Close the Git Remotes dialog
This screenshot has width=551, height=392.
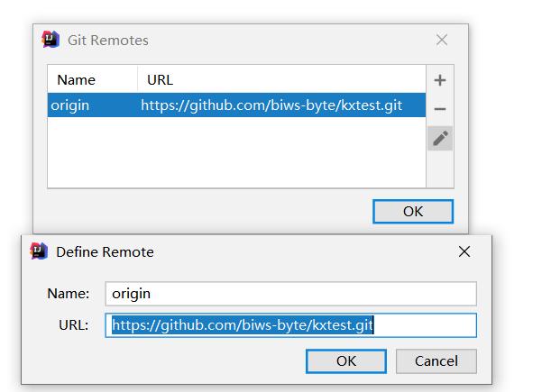click(x=442, y=40)
